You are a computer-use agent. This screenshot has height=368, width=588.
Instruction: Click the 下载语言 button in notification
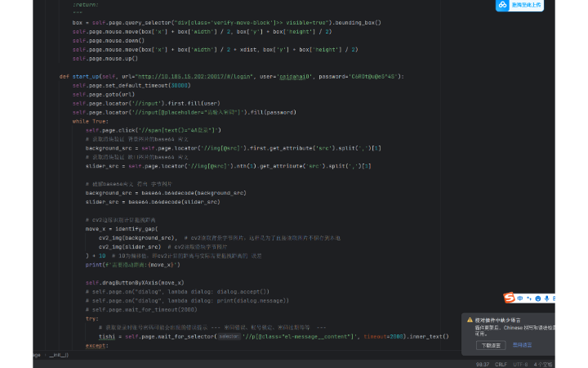tap(491, 345)
